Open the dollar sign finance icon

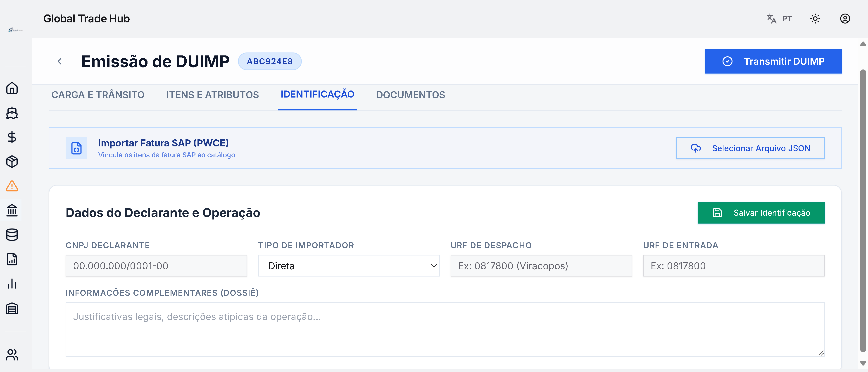(x=12, y=137)
